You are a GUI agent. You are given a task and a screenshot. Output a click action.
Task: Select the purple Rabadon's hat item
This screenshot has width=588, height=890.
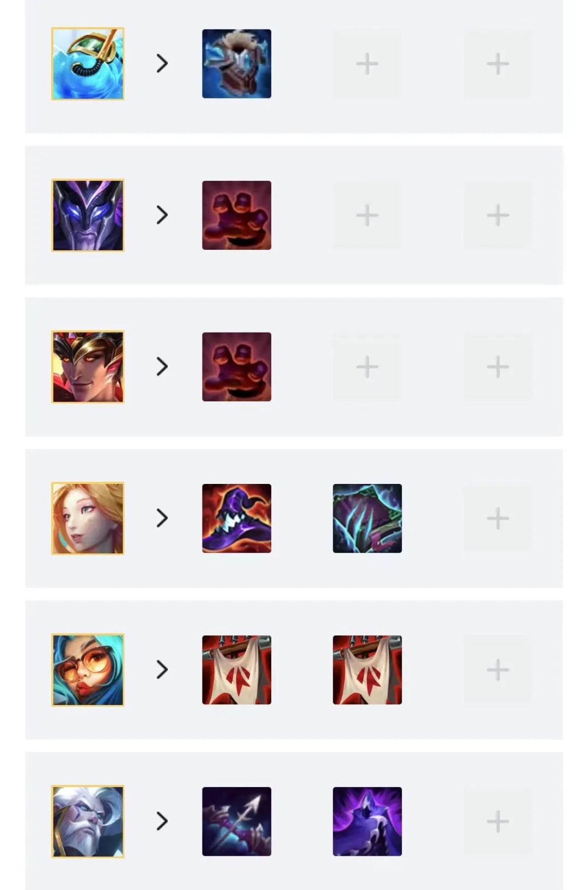pos(237,518)
